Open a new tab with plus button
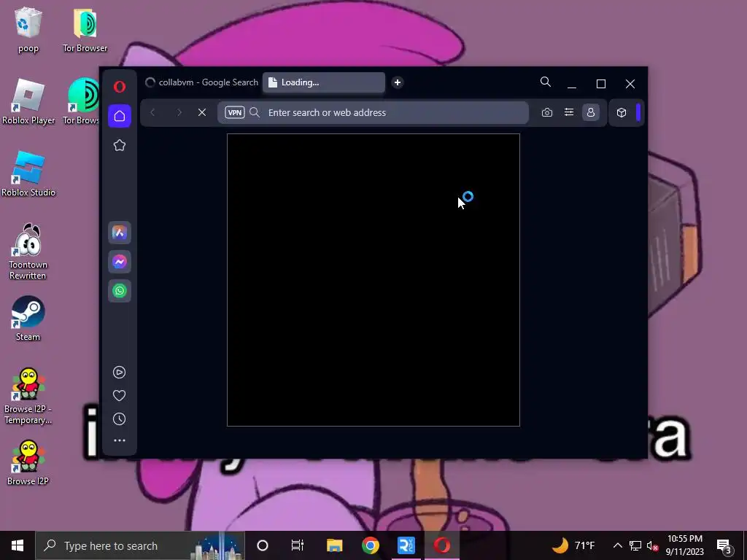Viewport: 747px width, 560px height. [x=398, y=82]
